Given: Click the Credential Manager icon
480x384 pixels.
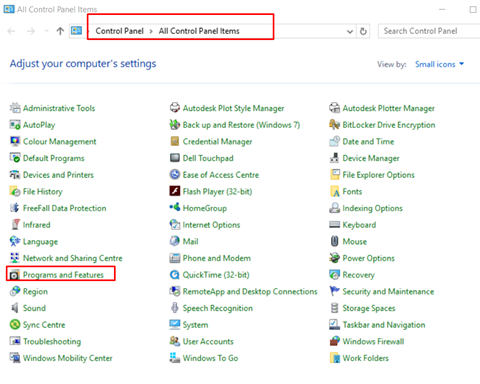Looking at the screenshot, I should tap(175, 141).
